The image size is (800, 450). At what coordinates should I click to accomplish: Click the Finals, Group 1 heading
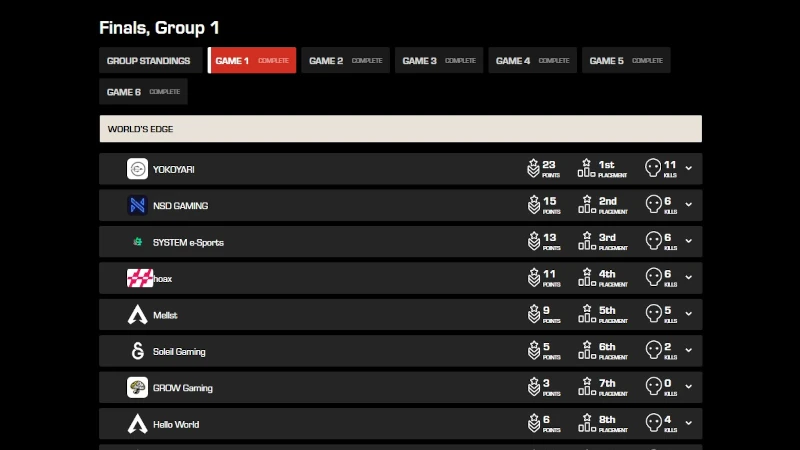[159, 28]
